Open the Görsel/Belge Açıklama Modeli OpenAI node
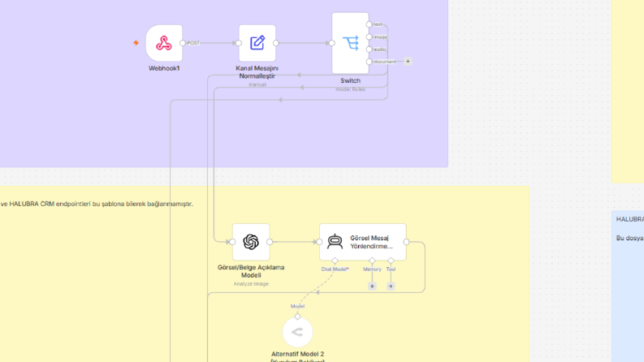The image size is (644, 362). click(x=251, y=242)
